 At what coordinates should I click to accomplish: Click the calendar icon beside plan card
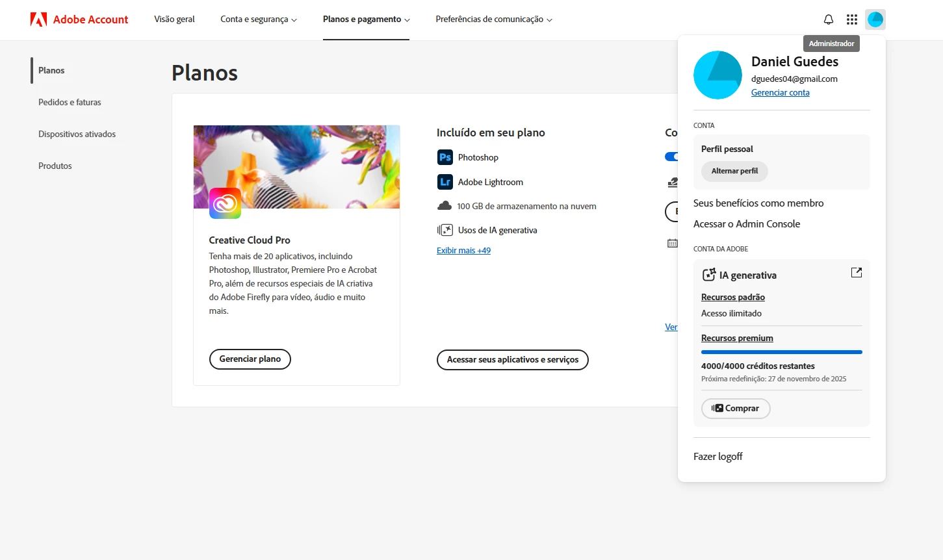[x=672, y=243]
